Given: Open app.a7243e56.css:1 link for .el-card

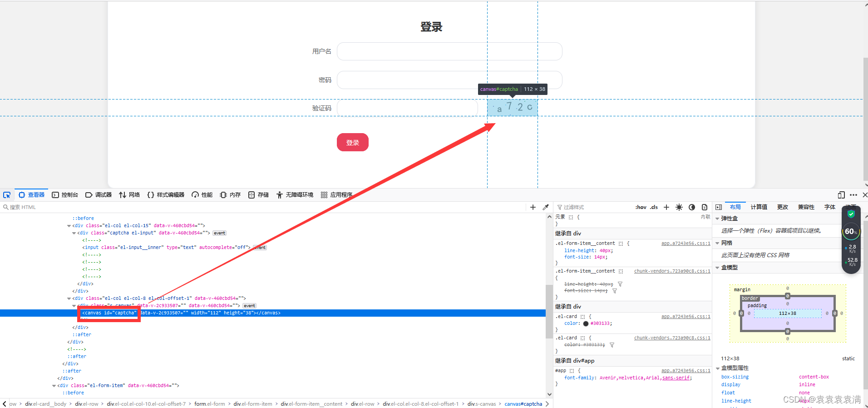Looking at the screenshot, I should point(686,317).
